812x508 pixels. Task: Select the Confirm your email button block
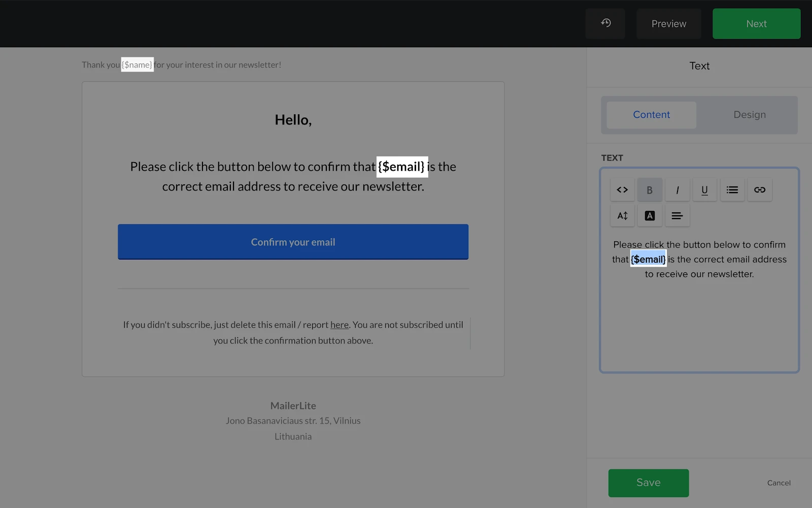click(x=293, y=242)
